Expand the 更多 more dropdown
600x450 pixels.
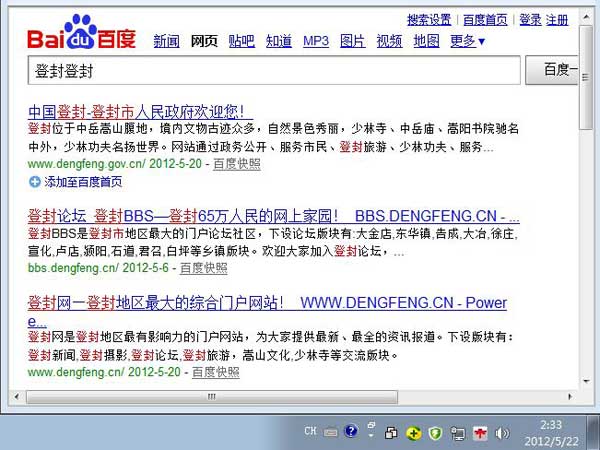coord(467,41)
